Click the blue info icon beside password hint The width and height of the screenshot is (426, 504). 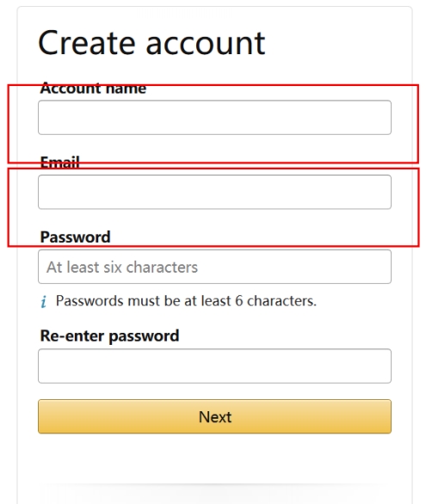(44, 302)
